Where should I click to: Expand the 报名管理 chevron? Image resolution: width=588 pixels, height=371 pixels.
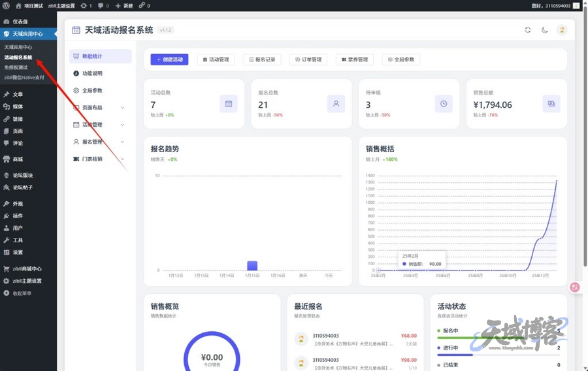coord(122,142)
